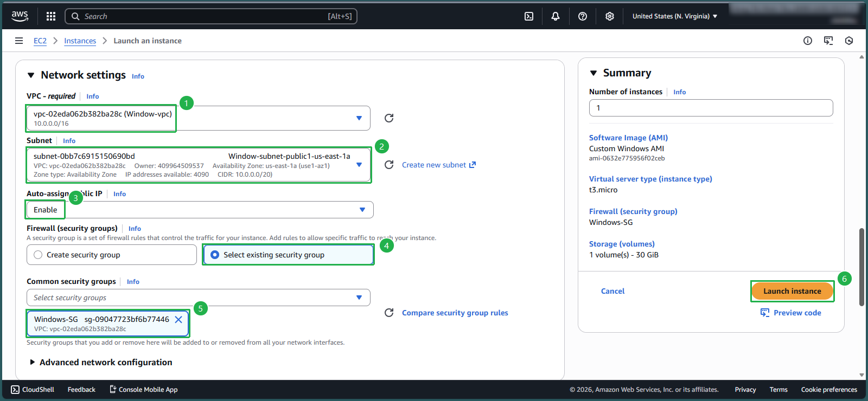
Task: Open the side navigation hamburger menu
Action: (19, 41)
